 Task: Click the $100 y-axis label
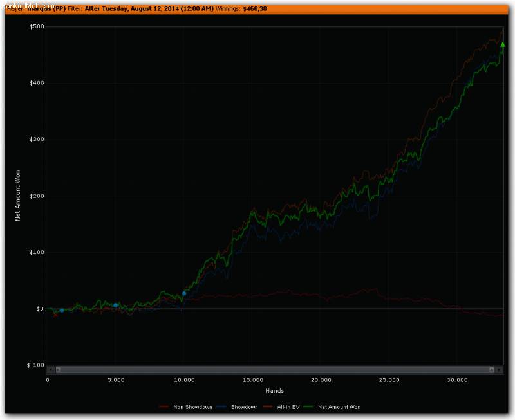click(37, 252)
